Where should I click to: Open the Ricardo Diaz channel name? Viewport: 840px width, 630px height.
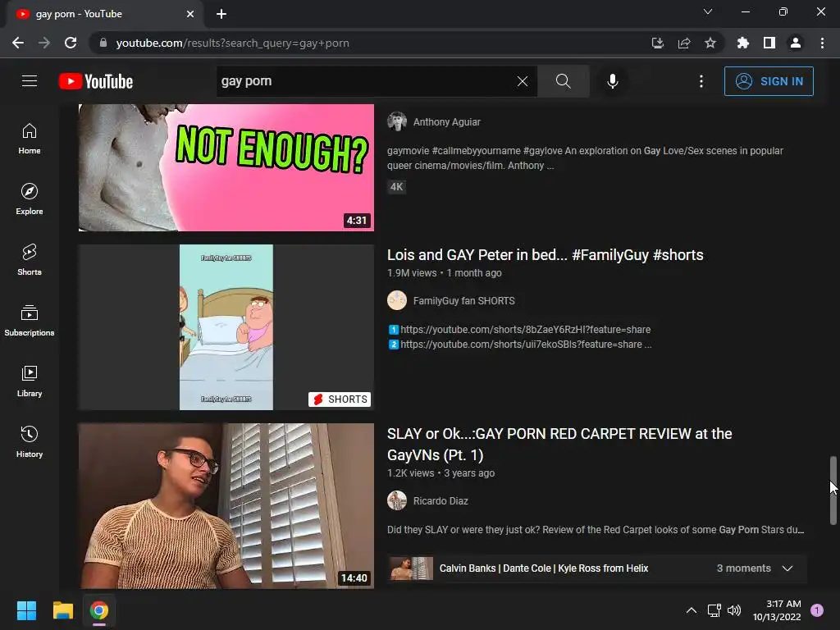pos(441,501)
